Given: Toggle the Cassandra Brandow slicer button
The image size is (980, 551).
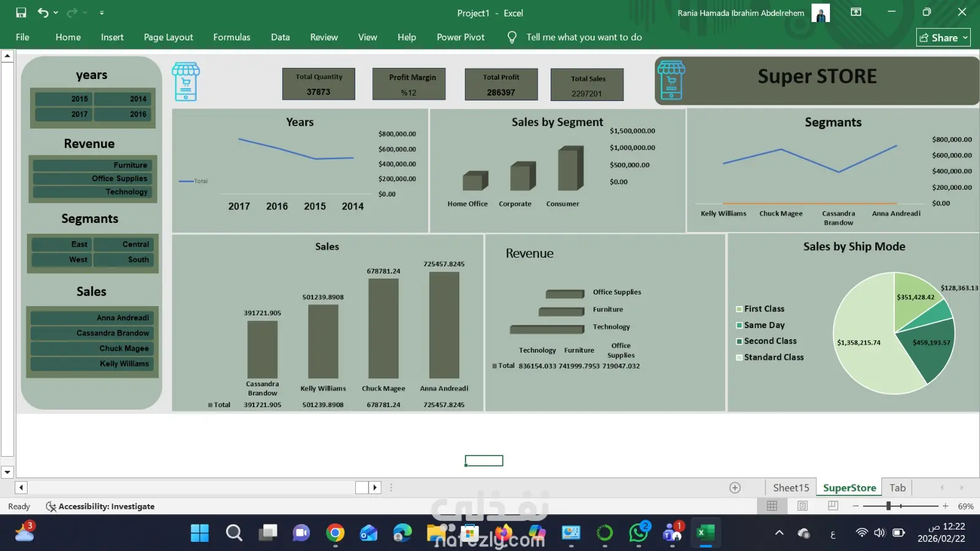Looking at the screenshot, I should [92, 333].
